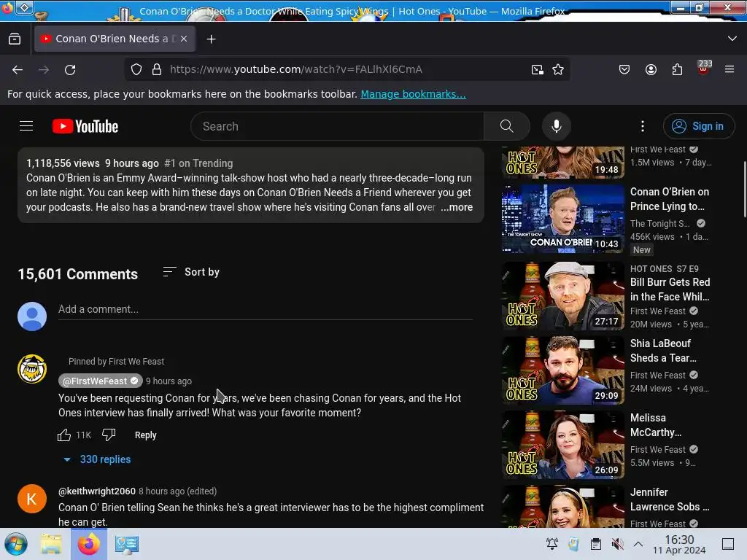This screenshot has width=747, height=560.
Task: Click Add a comment field
Action: pos(266,309)
